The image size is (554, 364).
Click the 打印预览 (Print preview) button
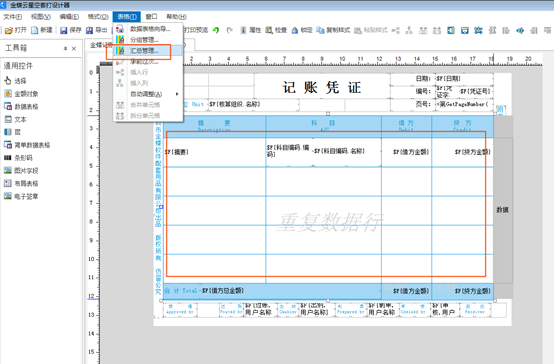point(196,30)
